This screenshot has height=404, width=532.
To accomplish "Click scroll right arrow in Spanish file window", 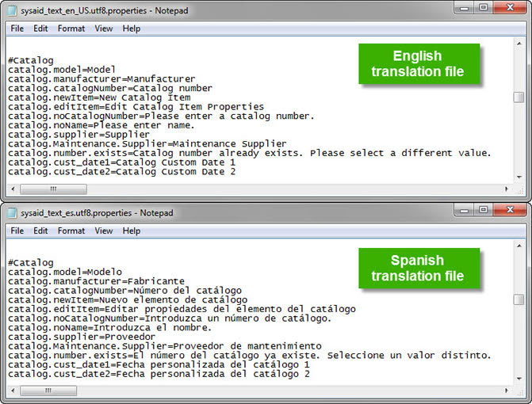I will pyautogui.click(x=507, y=391).
